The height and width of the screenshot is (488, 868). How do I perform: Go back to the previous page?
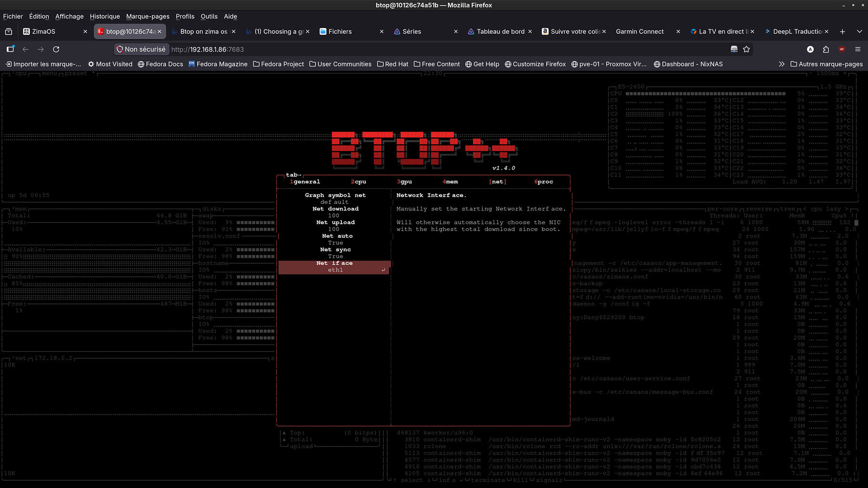[26, 49]
